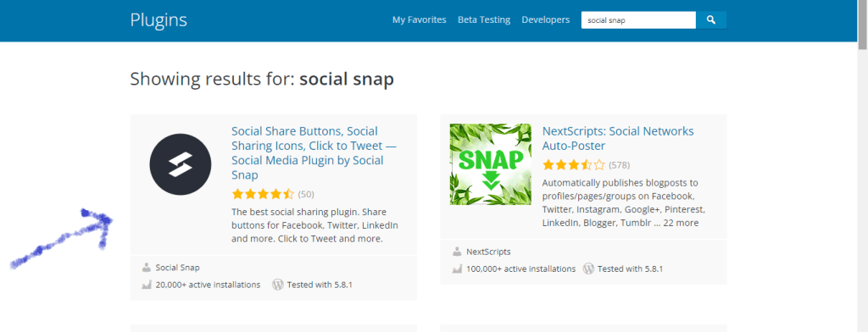Click the star rating with 578 reviews

(574, 165)
